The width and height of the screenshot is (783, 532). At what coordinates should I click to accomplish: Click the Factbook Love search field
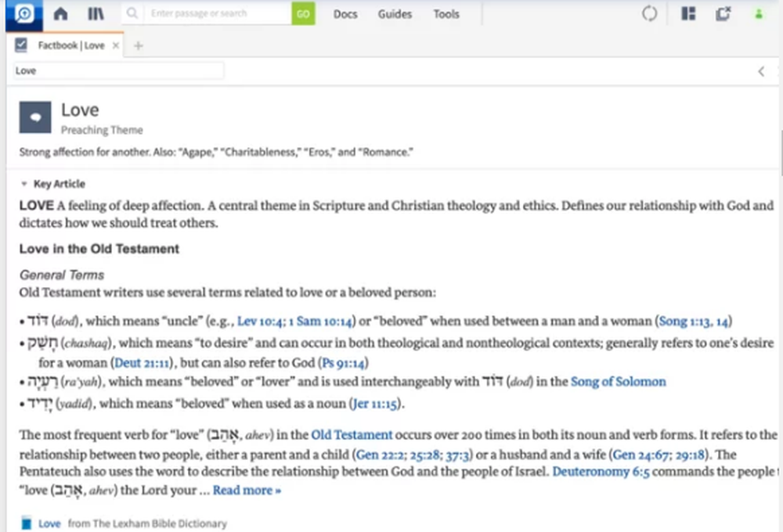click(x=118, y=71)
